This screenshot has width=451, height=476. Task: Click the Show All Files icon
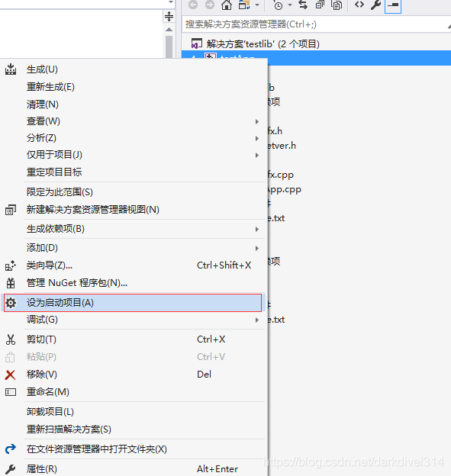pyautogui.click(x=337, y=5)
